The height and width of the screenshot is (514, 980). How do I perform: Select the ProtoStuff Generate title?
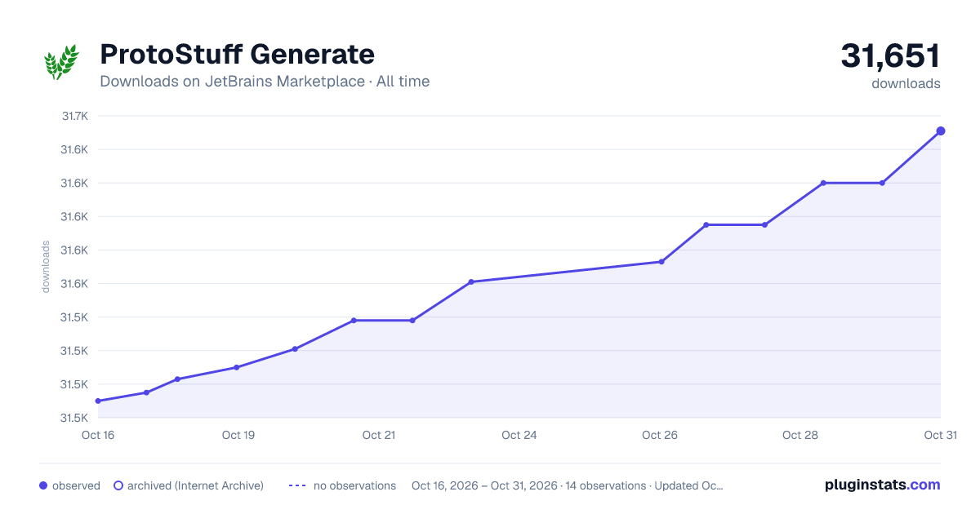click(x=237, y=55)
